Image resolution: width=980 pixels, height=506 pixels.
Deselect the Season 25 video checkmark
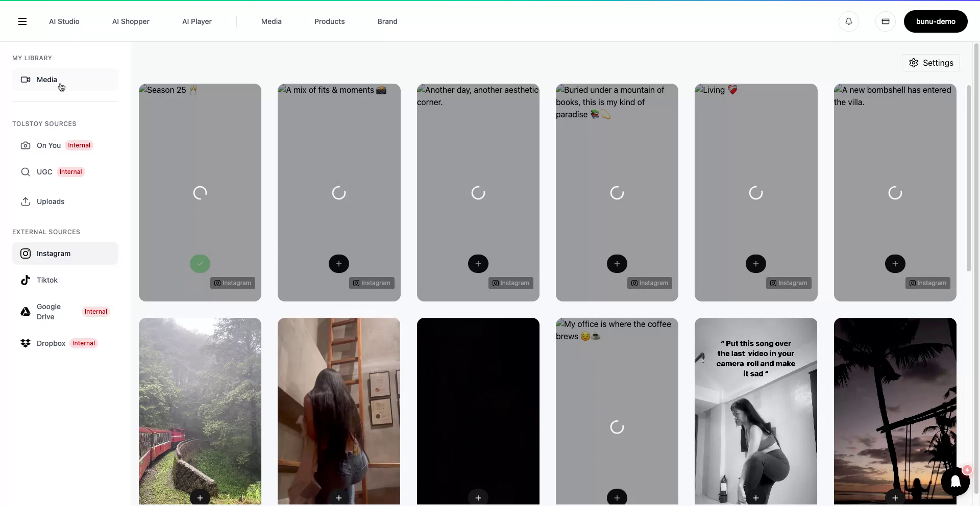[x=200, y=264]
